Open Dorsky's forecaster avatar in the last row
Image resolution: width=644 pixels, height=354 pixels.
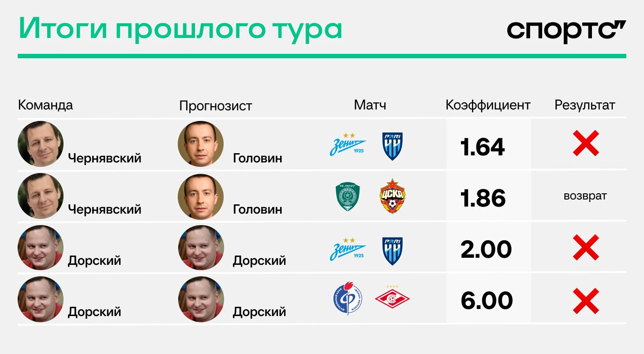pos(201,299)
